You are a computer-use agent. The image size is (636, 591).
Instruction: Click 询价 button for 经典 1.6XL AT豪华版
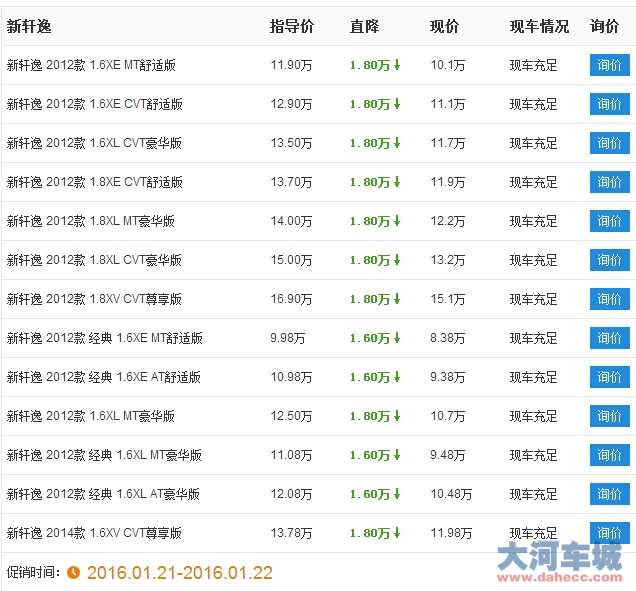pos(609,494)
